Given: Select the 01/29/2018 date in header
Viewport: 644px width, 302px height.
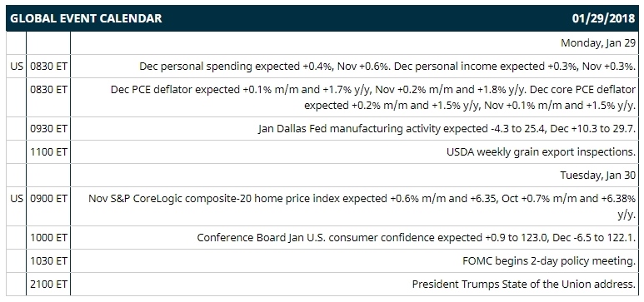Looking at the screenshot, I should click(604, 18).
